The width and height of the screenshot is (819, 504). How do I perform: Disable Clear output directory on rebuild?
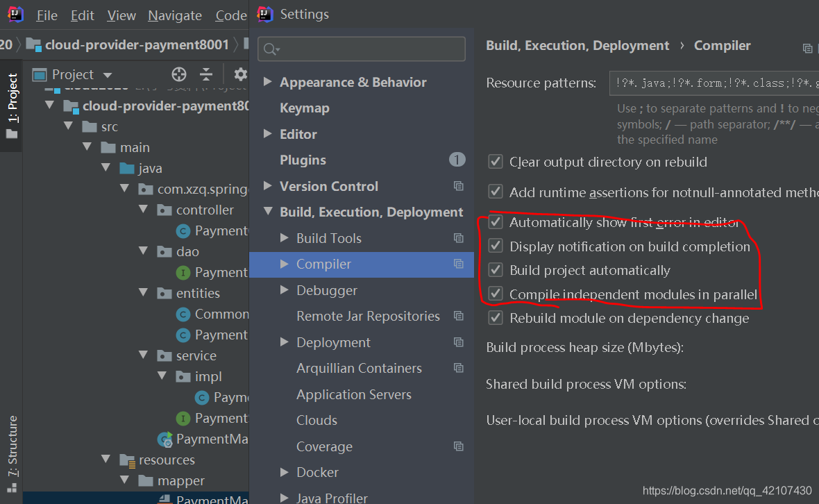click(496, 162)
